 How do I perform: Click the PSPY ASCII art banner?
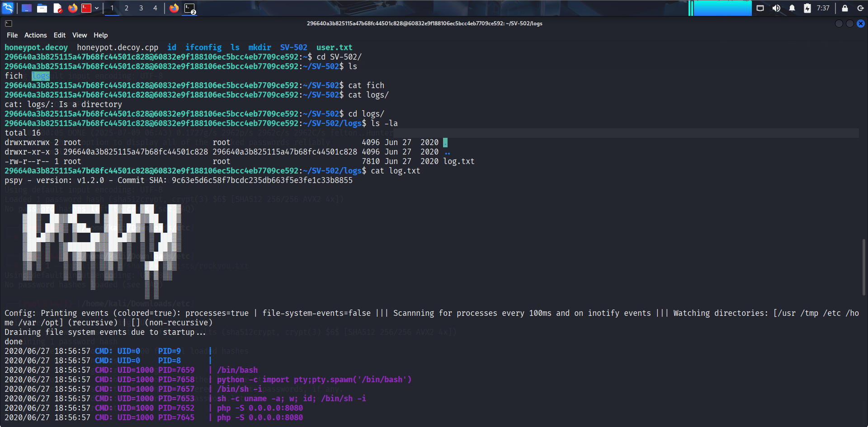pos(102,251)
